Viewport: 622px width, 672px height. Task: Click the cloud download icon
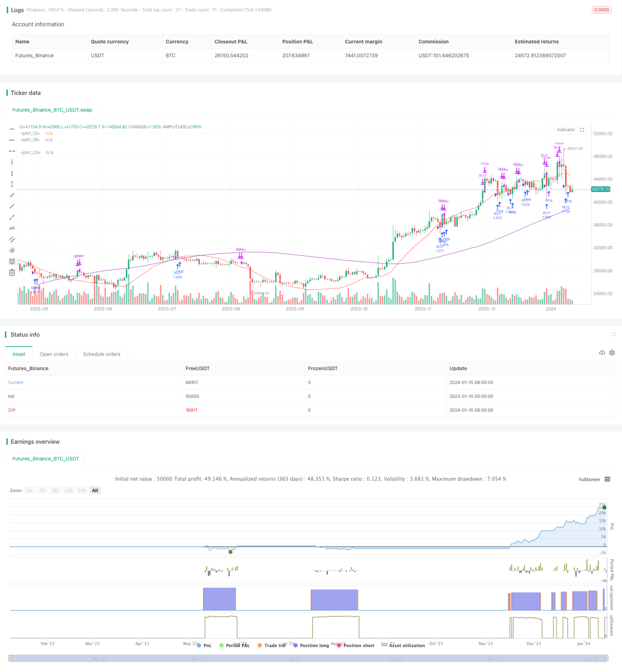click(x=602, y=353)
